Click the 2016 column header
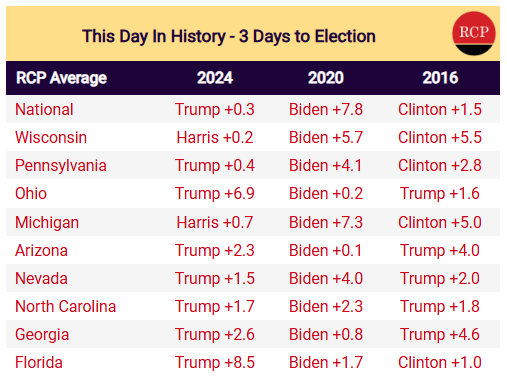Viewport: 507px width, 387px height. (x=440, y=78)
